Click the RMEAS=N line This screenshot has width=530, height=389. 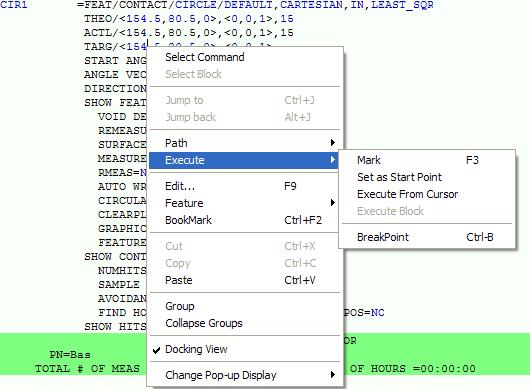click(122, 173)
